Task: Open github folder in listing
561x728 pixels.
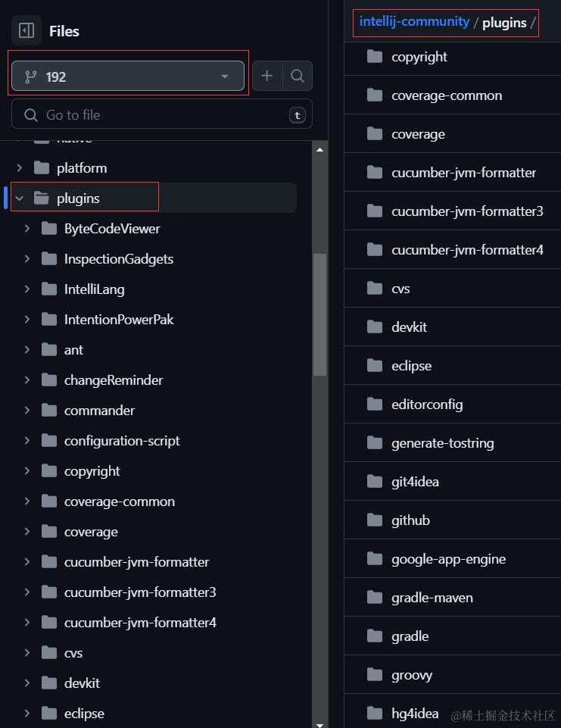Action: tap(410, 520)
